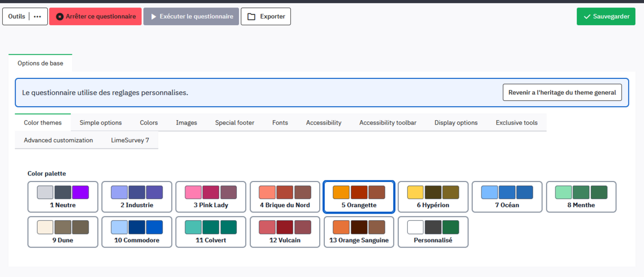Open the Images tab
Image resolution: width=644 pixels, height=277 pixels.
pos(186,122)
